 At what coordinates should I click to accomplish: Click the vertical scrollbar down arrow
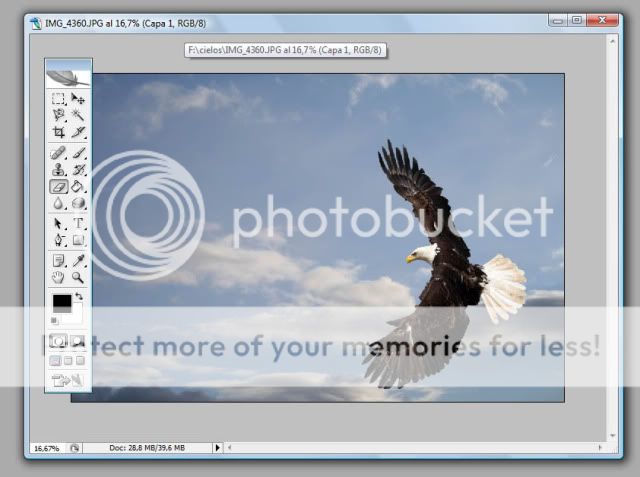(x=612, y=436)
